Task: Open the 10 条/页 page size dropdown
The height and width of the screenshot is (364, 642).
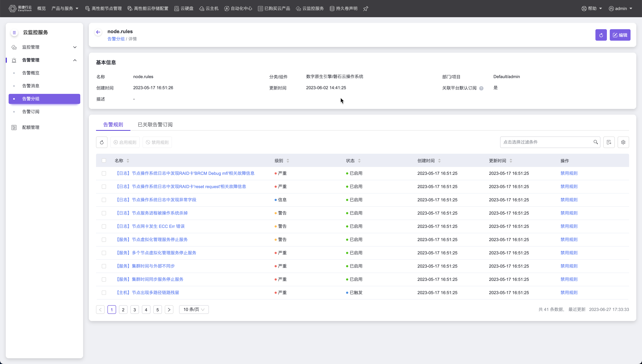Action: click(x=194, y=310)
